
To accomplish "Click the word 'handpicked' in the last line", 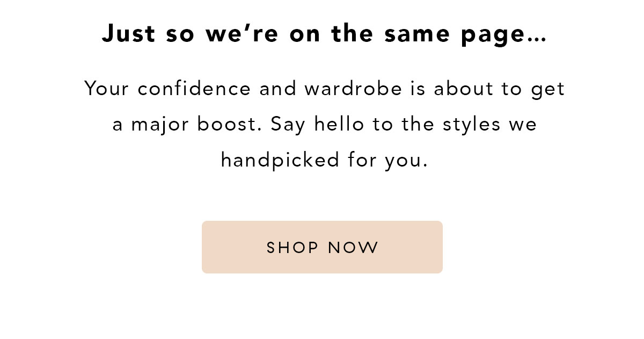I will [280, 160].
